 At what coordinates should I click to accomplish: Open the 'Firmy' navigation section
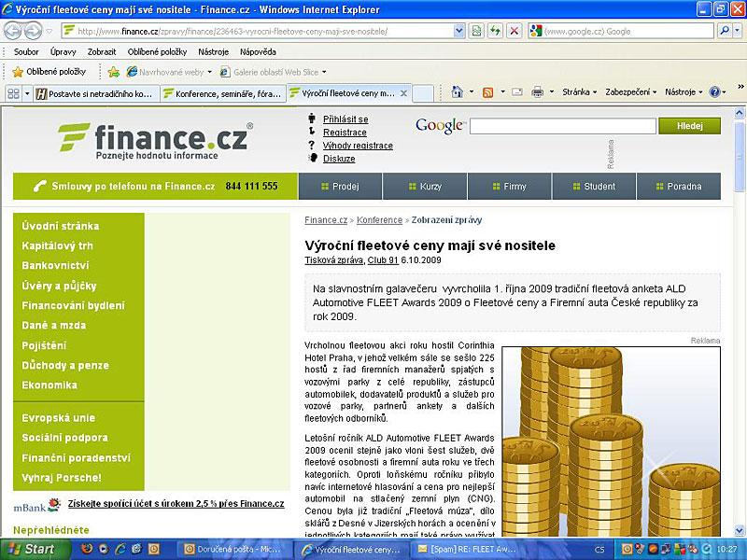(509, 186)
